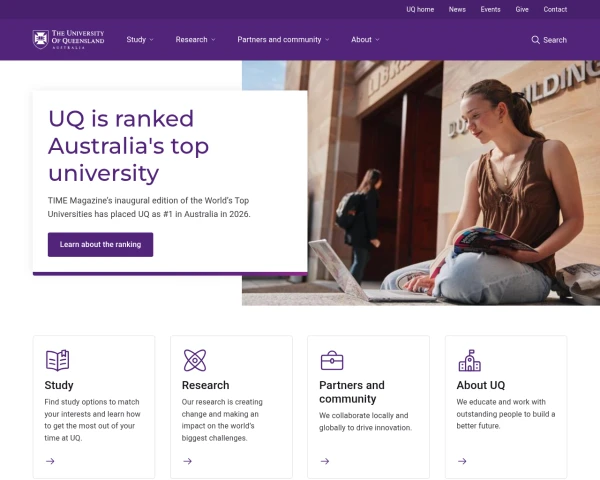The width and height of the screenshot is (600, 480).
Task: Click the search magnifier icon
Action: point(535,40)
